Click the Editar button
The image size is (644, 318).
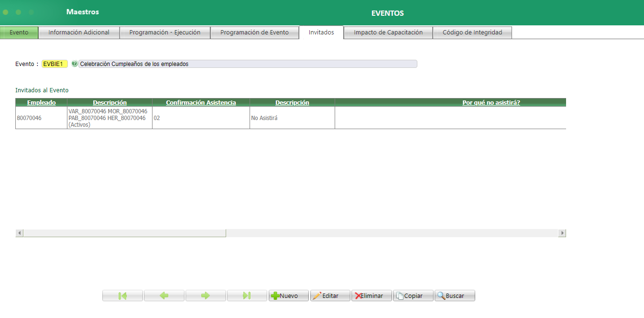pos(330,296)
